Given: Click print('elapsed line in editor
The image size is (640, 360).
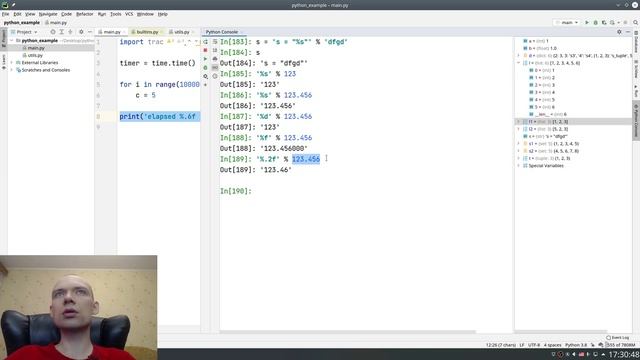Looking at the screenshot, I should click(x=159, y=117).
